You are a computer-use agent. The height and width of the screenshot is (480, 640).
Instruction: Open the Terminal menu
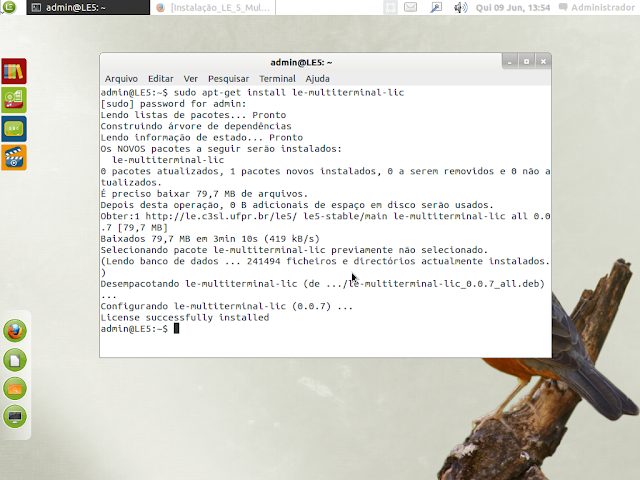point(277,78)
